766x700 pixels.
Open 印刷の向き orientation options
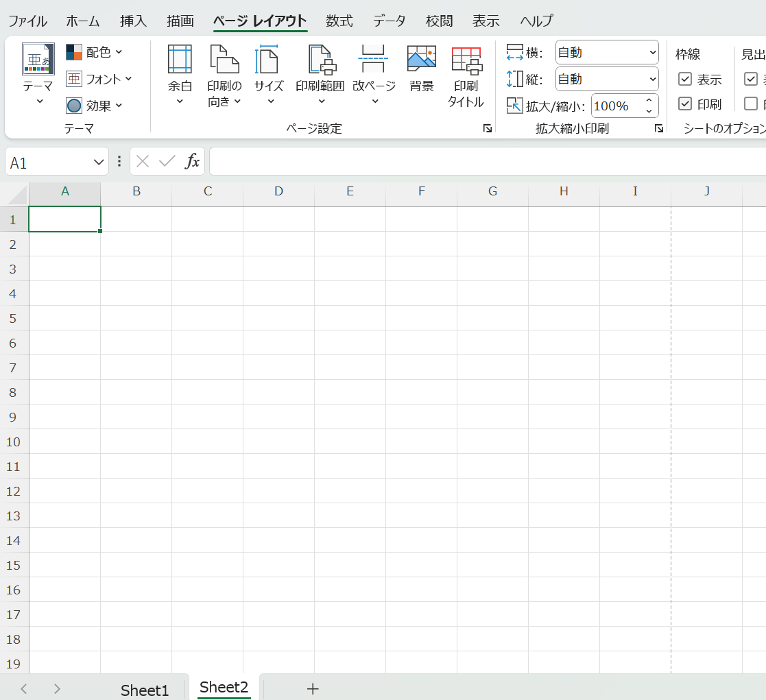224,74
